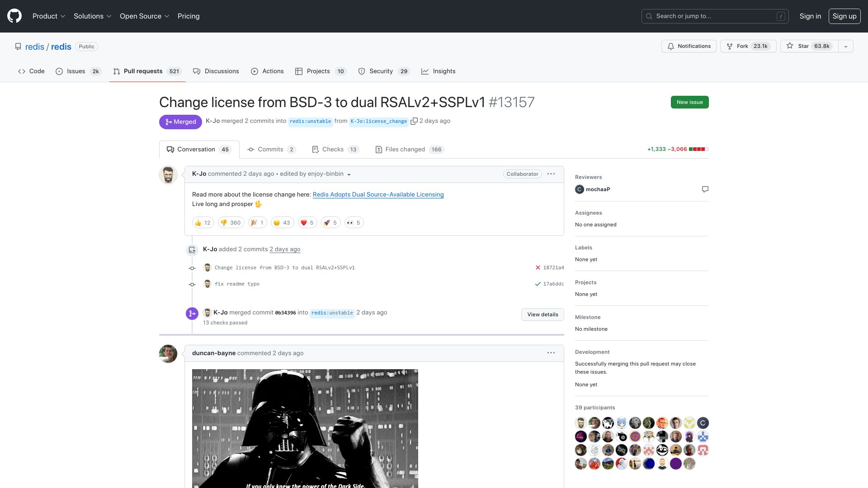This screenshot has width=868, height=488.
Task: Expand the Solutions menu
Action: click(x=93, y=16)
